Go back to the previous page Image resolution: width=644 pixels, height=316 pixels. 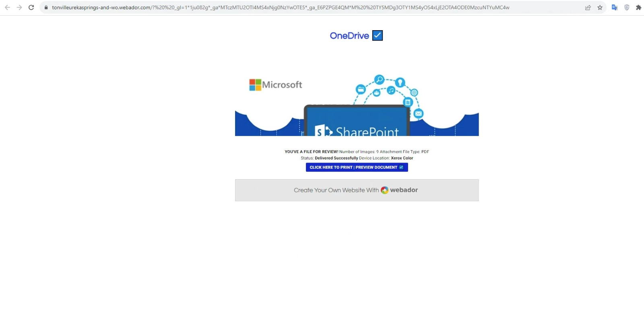coord(7,7)
